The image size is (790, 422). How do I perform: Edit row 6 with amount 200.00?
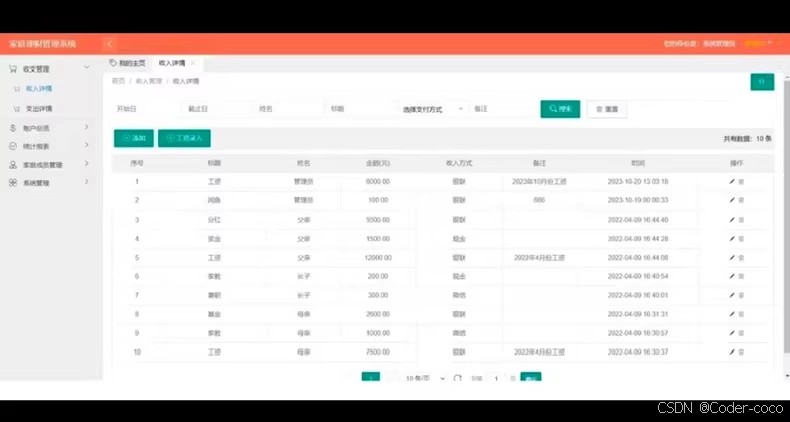pyautogui.click(x=732, y=276)
